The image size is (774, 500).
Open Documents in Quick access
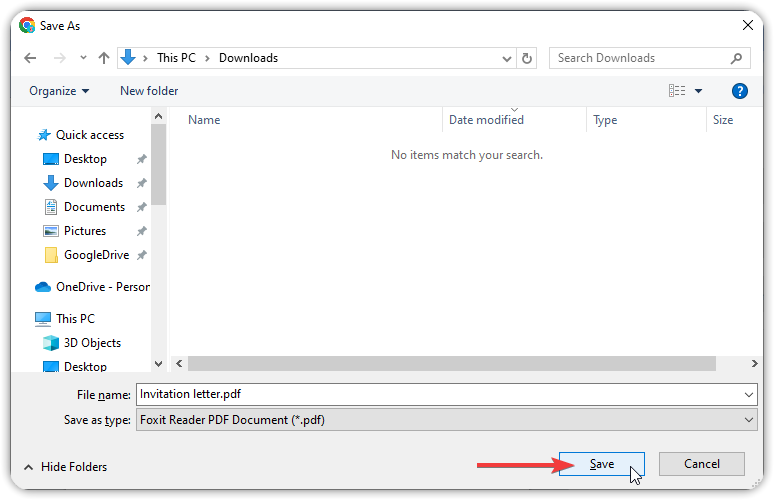(x=94, y=207)
